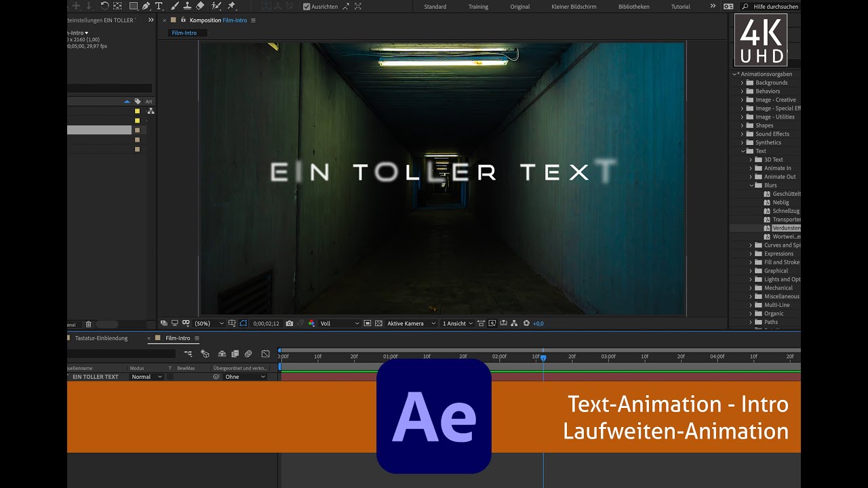Open the Ohne parent dropdown
Viewport: 868px width, 488px height.
click(245, 377)
